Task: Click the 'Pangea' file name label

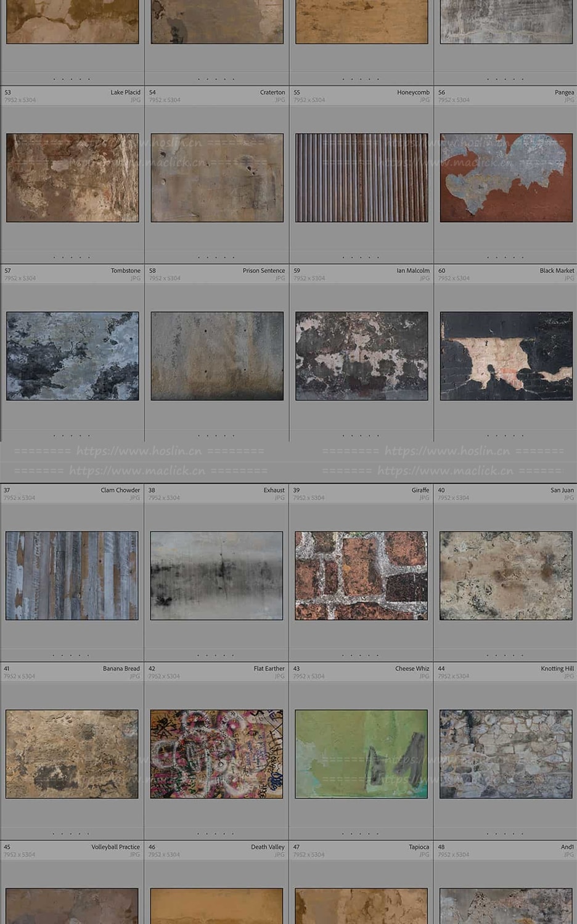Action: [x=564, y=93]
